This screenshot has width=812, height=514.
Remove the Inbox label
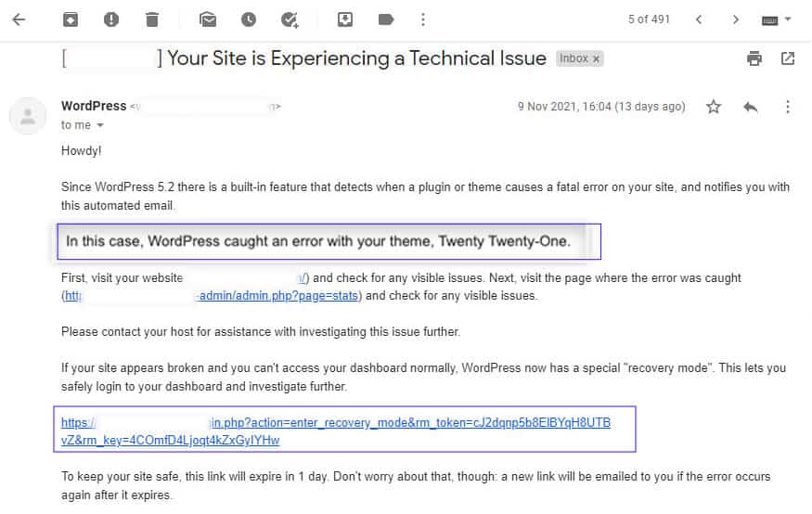point(597,59)
